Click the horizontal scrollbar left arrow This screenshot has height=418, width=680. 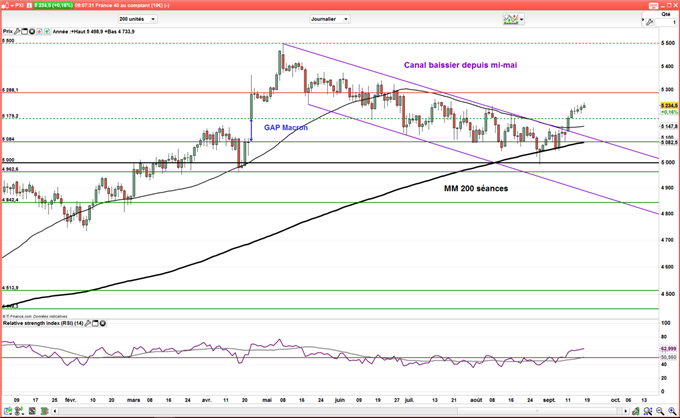tap(55, 411)
